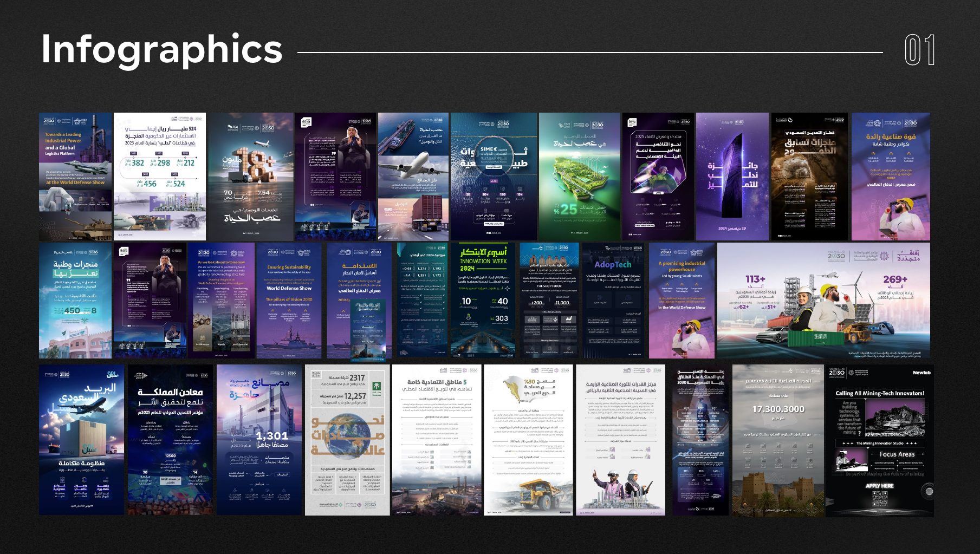Open the 'Calling All Mining-Tech Innovators' poster

point(880,440)
